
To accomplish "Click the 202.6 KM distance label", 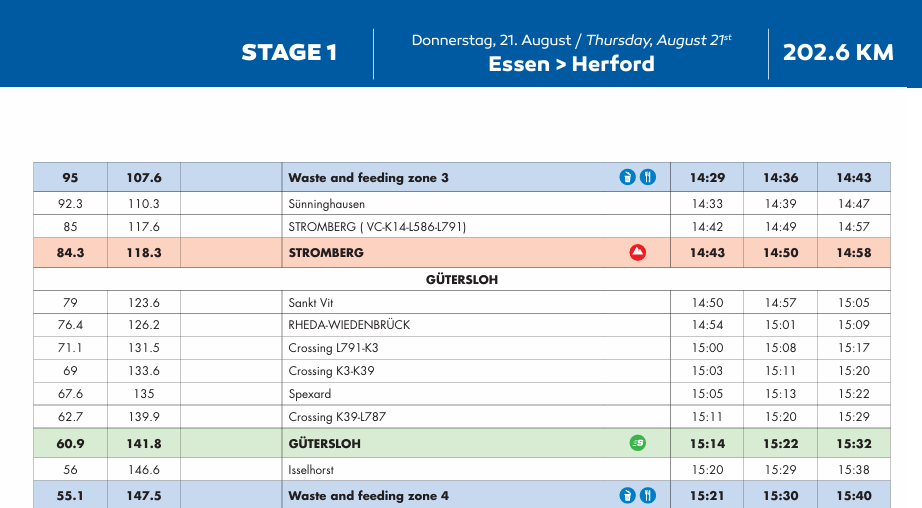I will tap(838, 53).
